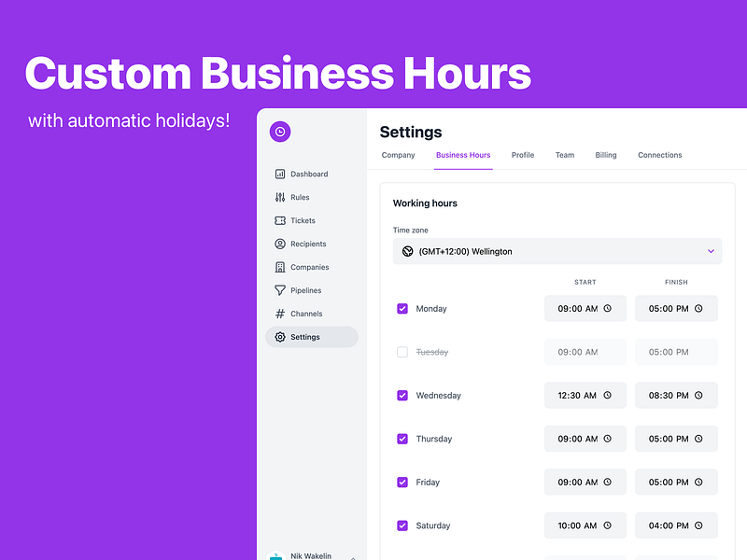Screen dimensions: 747x560
Task: Open the Time zone Wellington dropdown
Action: click(x=557, y=251)
